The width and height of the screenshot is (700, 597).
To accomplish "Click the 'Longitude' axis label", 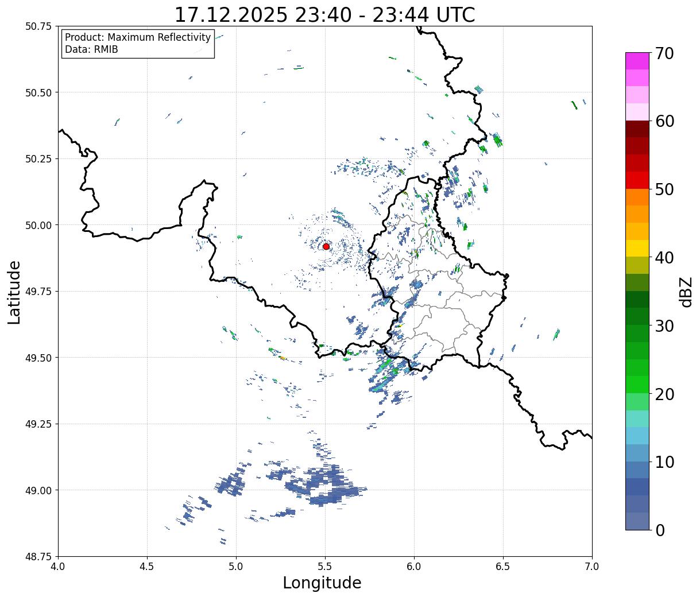I will tap(322, 583).
